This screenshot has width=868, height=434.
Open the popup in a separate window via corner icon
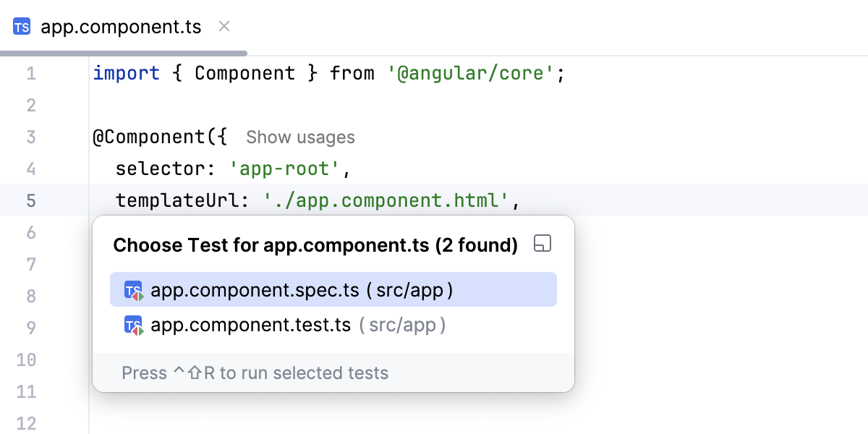point(542,244)
